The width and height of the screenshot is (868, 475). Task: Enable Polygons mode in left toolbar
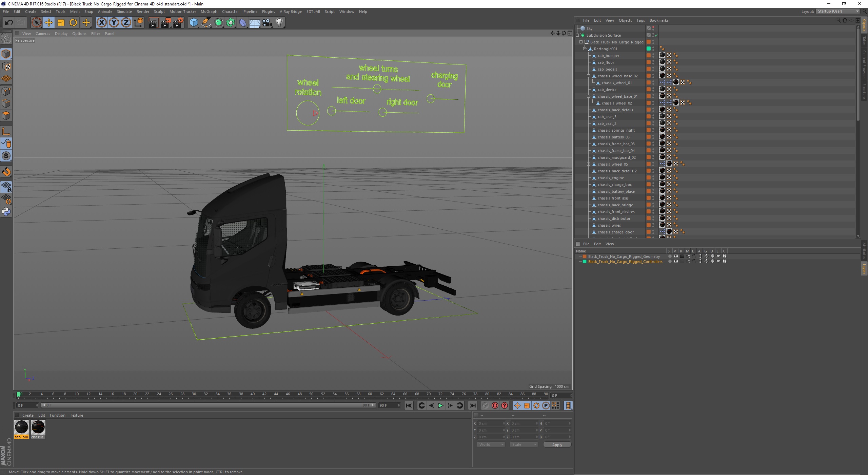6,116
